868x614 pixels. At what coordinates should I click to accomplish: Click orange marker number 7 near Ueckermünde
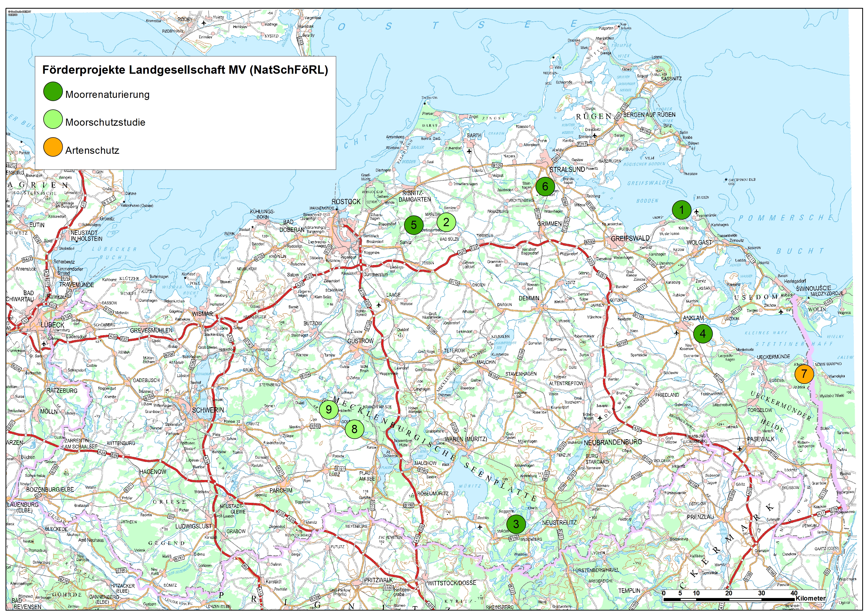pos(804,374)
